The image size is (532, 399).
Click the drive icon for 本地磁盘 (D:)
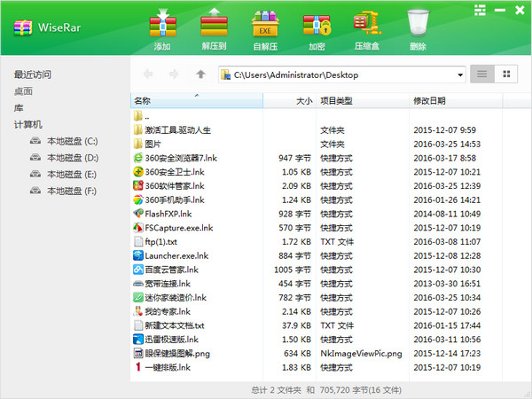(x=35, y=157)
